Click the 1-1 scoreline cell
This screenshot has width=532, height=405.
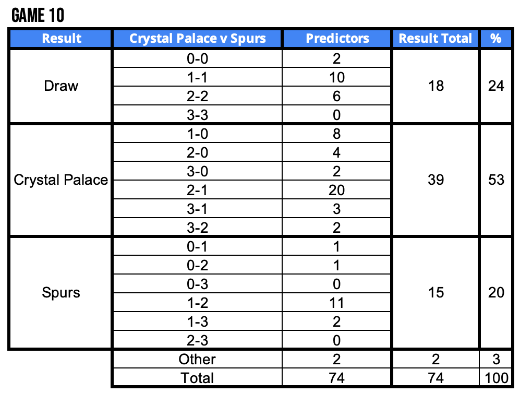(x=197, y=77)
